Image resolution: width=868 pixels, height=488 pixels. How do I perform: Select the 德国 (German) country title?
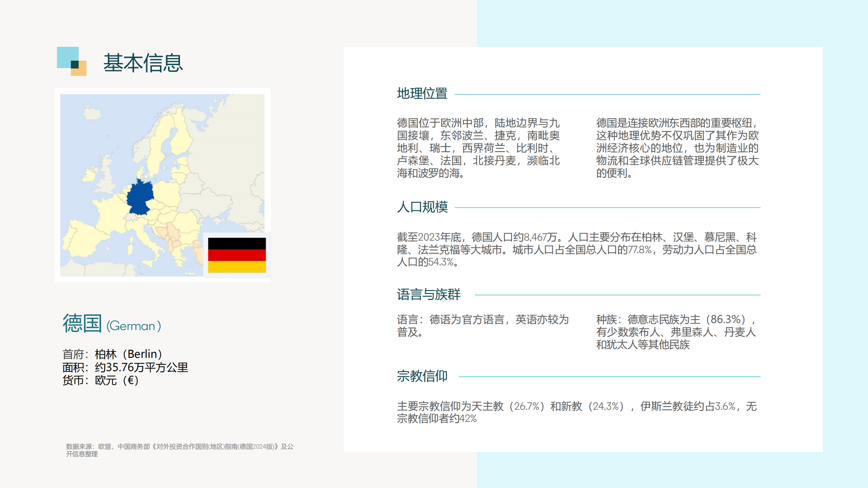[112, 324]
